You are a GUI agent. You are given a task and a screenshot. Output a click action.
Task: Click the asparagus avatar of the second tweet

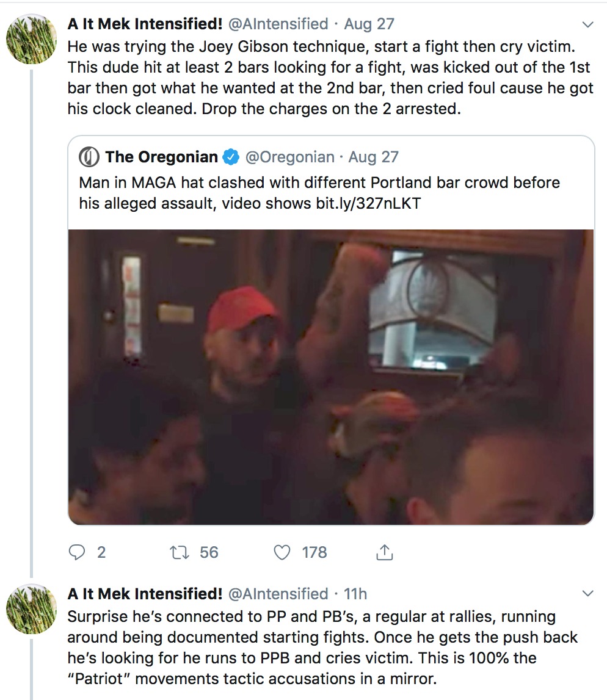coord(31,609)
